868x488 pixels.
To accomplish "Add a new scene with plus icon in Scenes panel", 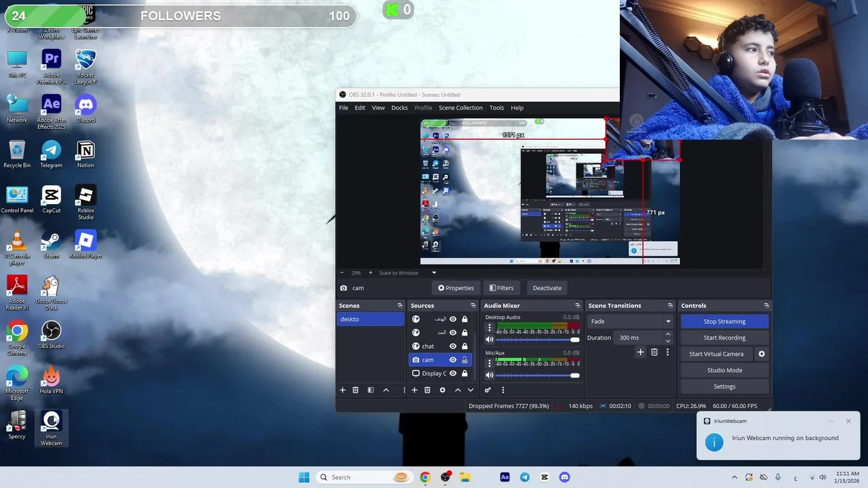I will click(x=342, y=390).
